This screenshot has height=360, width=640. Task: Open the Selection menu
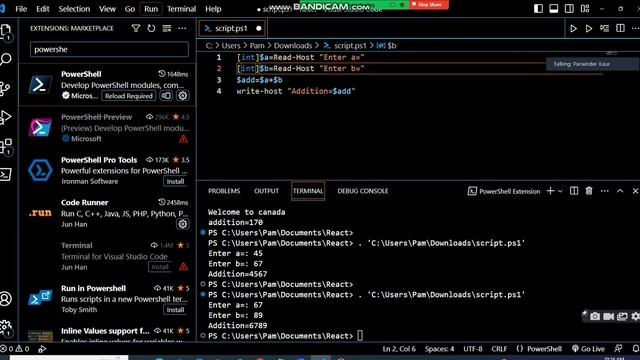point(74,9)
